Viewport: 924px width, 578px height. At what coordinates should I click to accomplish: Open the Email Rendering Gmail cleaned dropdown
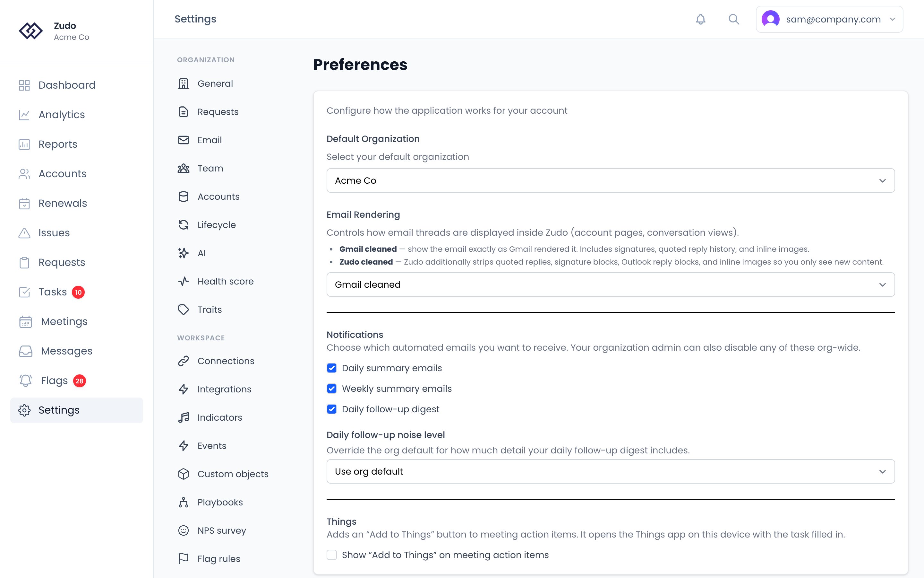point(611,285)
